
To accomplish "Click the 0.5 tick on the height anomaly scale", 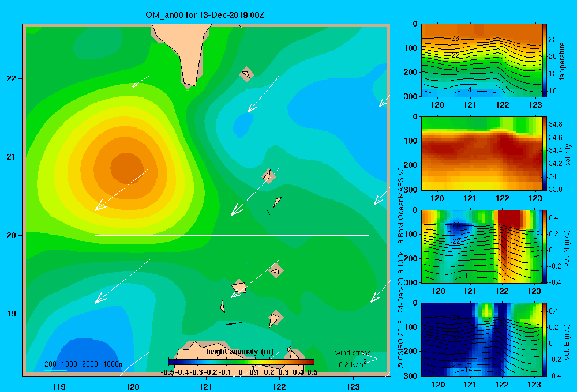I will (312, 372).
